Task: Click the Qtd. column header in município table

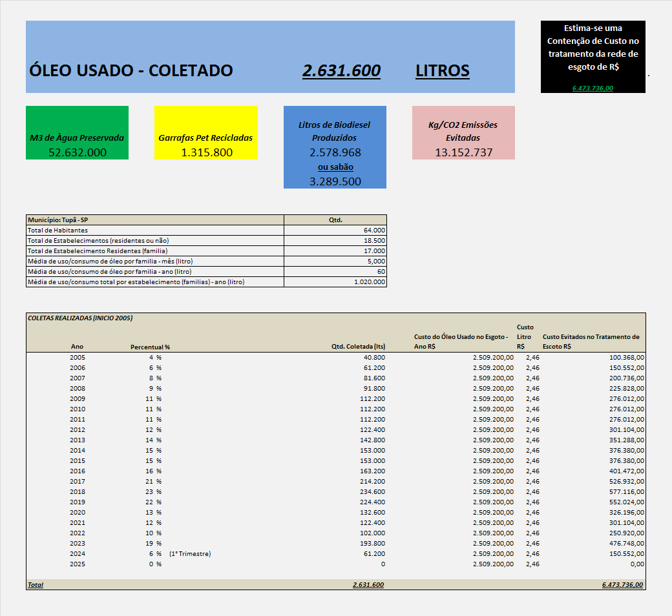Action: click(335, 220)
